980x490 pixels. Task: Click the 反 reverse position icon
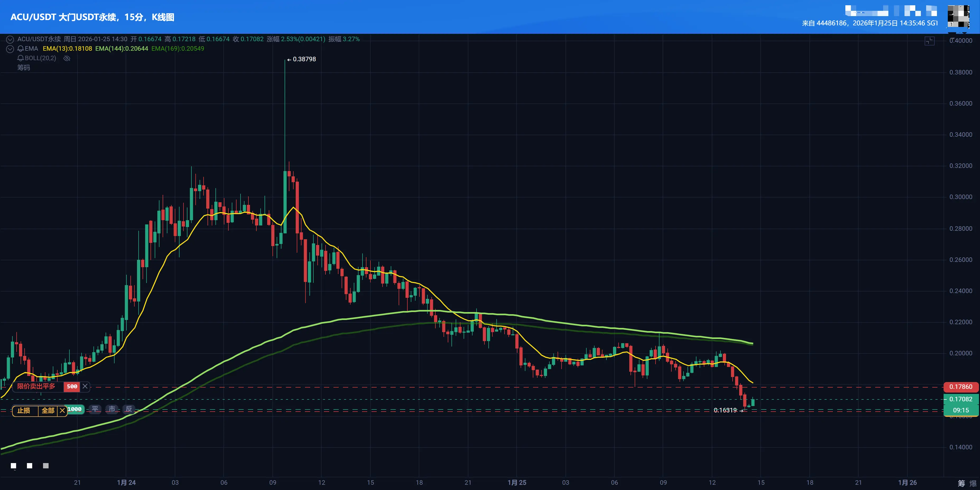tap(129, 409)
